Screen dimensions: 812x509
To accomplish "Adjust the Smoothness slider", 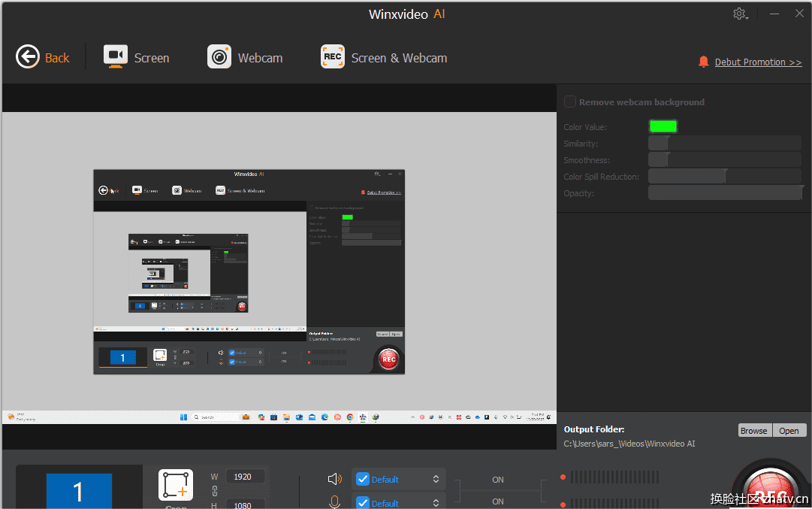I will 724,159.
